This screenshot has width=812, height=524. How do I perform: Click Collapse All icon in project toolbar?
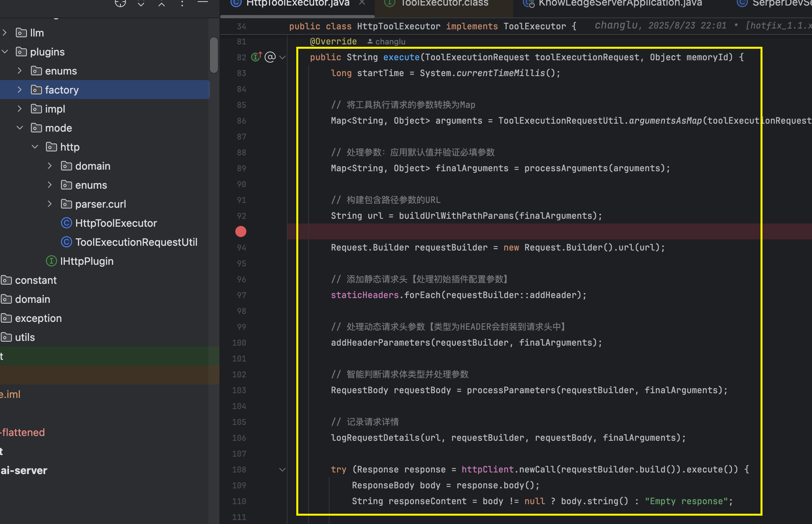[x=161, y=4]
